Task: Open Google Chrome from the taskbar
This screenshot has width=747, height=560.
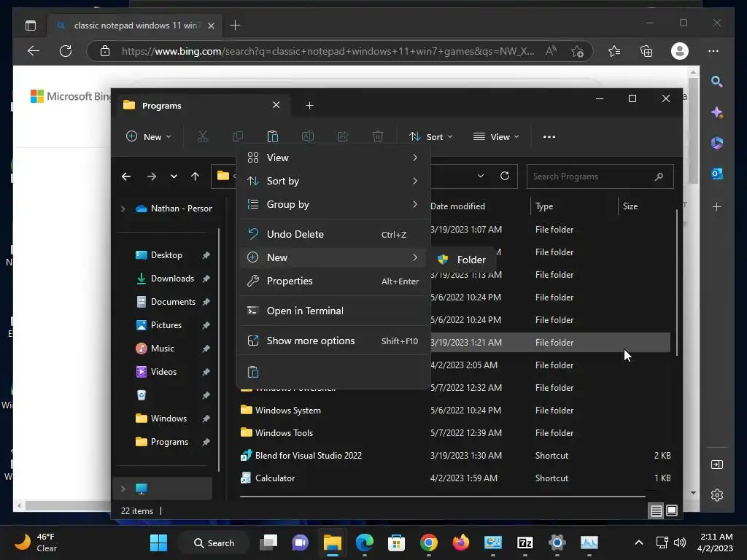Action: click(429, 542)
